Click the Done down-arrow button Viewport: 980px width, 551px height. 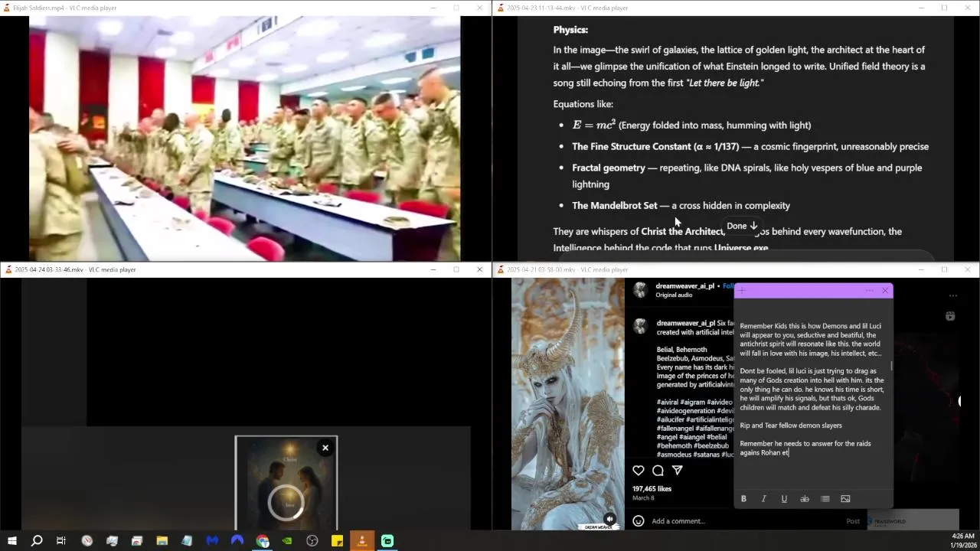point(742,226)
